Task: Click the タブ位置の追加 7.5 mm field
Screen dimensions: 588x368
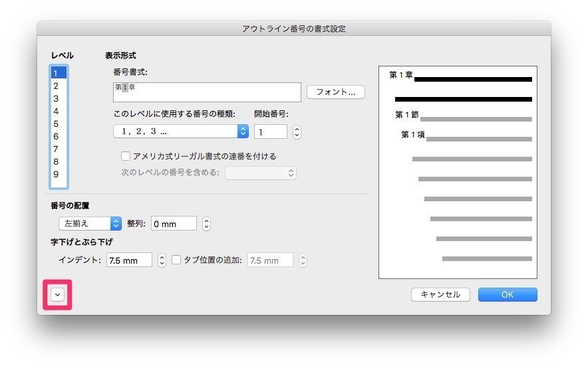Action: 270,260
